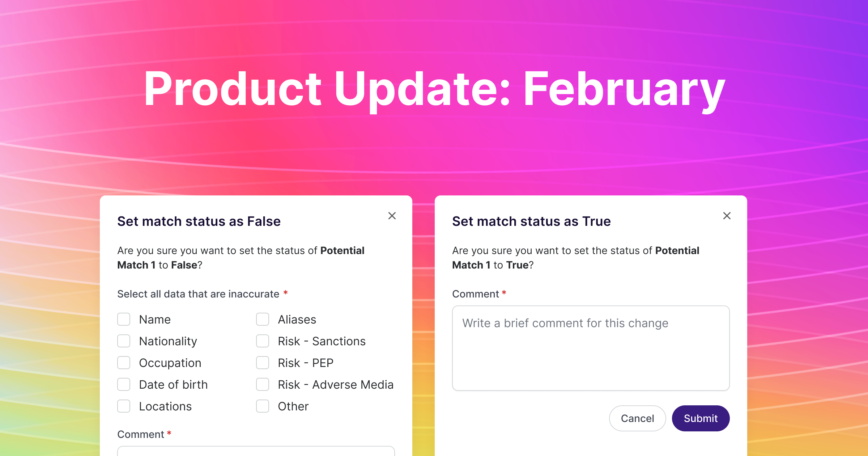Mark Locations as inaccurate
Screen dimensions: 868x456
[124, 406]
